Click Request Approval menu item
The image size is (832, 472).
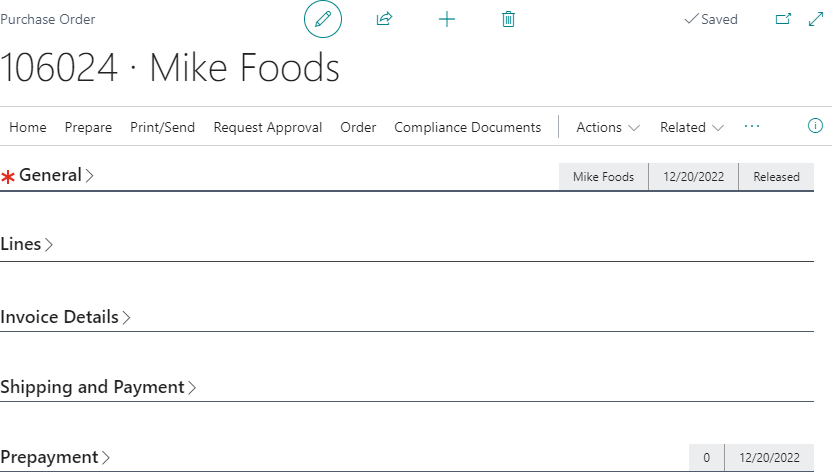(268, 127)
